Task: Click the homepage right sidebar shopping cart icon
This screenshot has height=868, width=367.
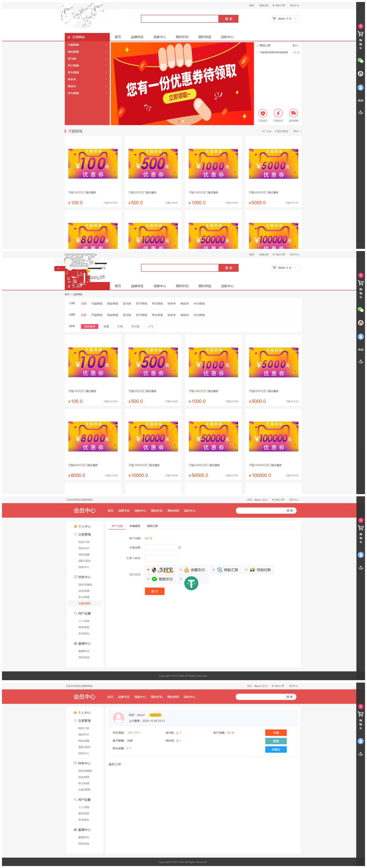Action: tap(360, 34)
